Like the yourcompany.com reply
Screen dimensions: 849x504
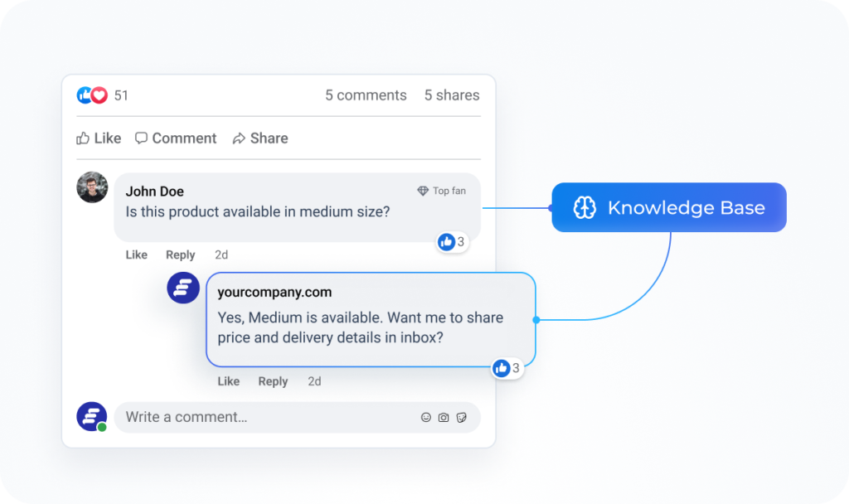pyautogui.click(x=229, y=381)
